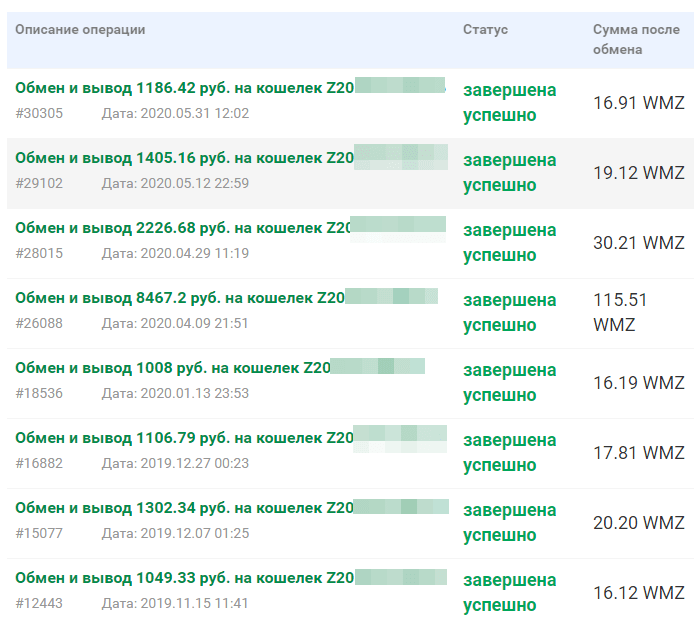700x623 pixels.
Task: Select operation number #28015
Action: [39, 253]
